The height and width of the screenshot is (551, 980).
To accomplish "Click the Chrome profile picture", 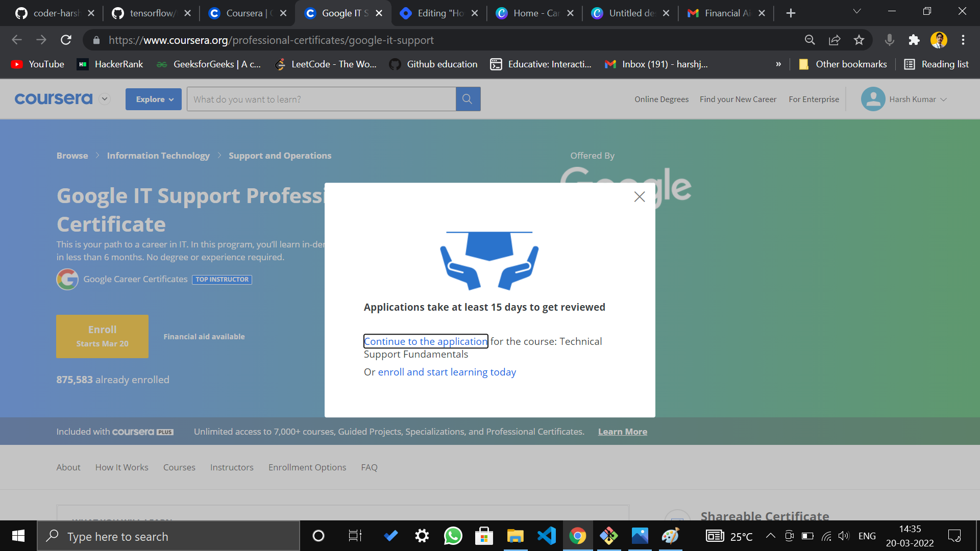I will point(939,40).
